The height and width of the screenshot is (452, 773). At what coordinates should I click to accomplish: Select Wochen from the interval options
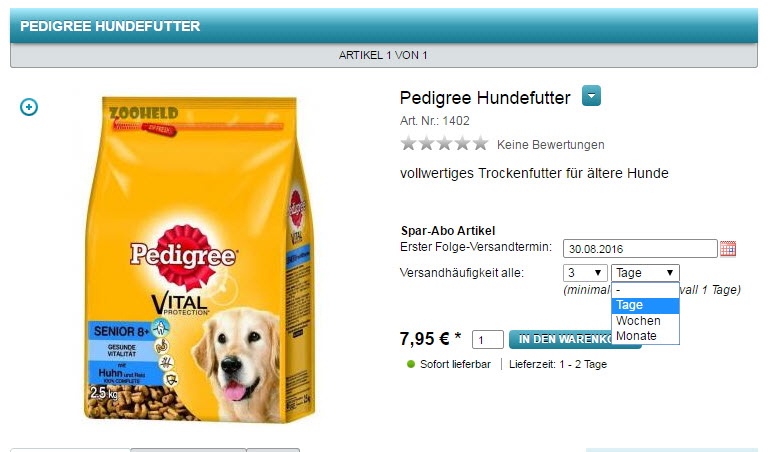pos(645,321)
